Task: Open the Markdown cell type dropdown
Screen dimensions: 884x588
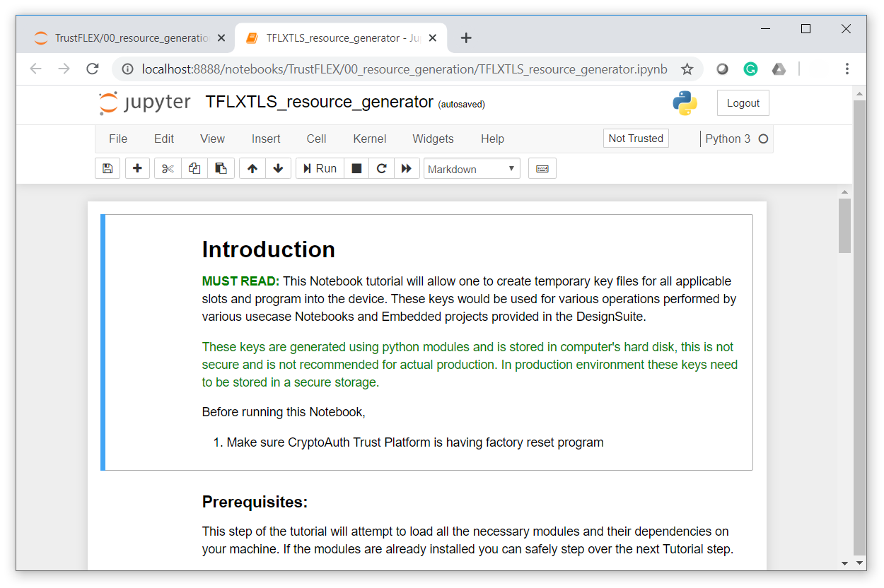Action: tap(471, 168)
